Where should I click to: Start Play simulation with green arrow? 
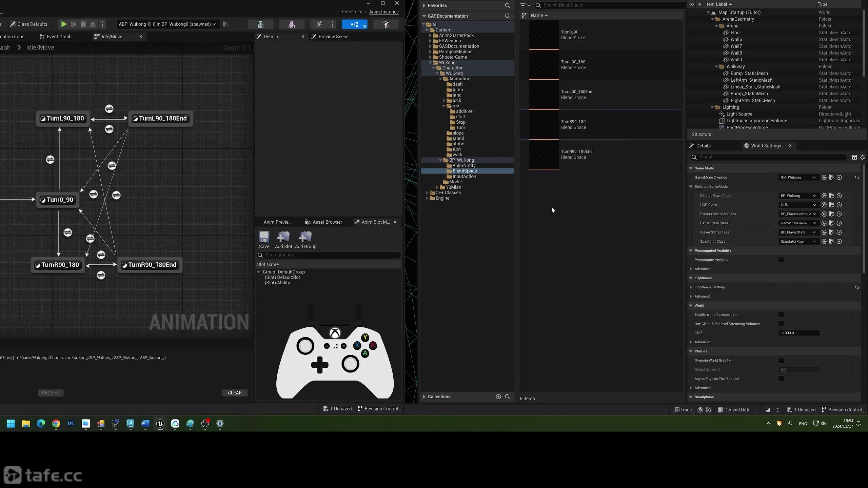64,24
